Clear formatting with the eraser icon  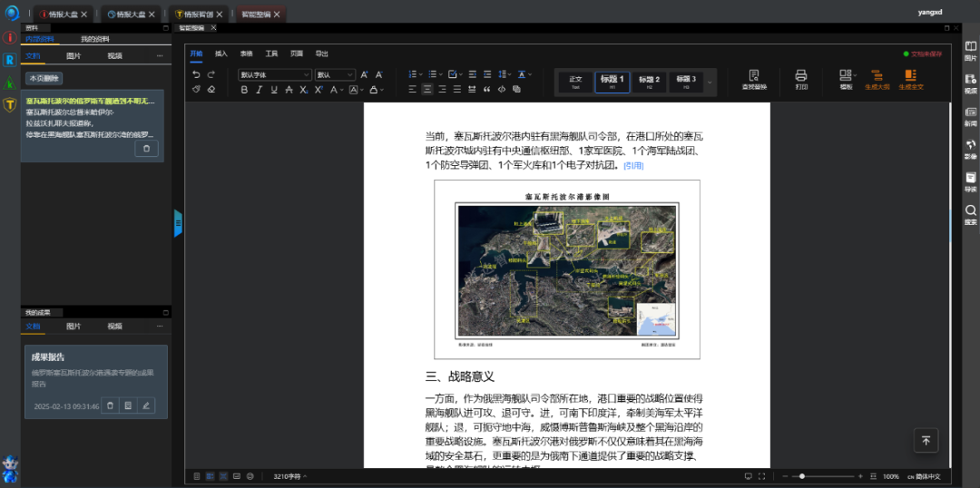[x=211, y=90]
